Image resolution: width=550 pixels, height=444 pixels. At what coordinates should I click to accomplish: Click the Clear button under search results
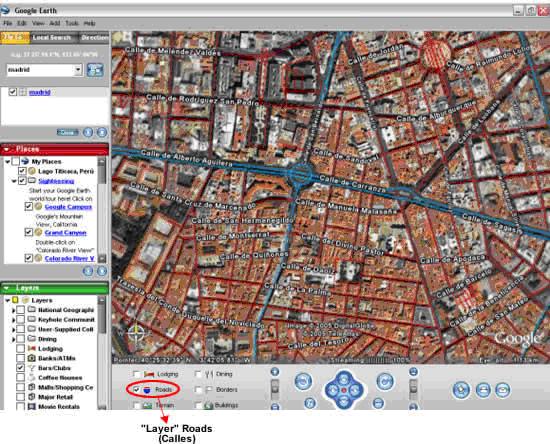point(67,133)
